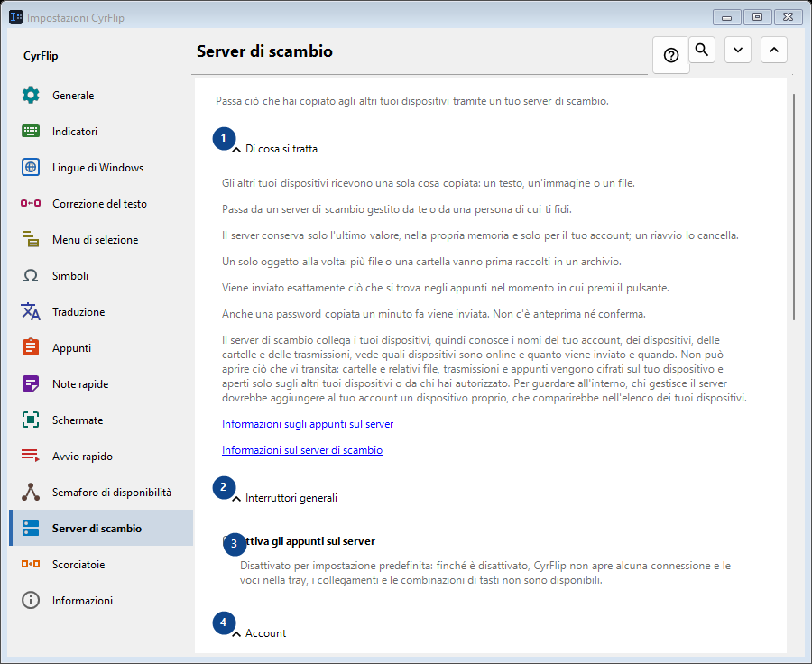Viewport: 812px width, 664px height.
Task: Open help with the question mark icon
Action: (671, 55)
